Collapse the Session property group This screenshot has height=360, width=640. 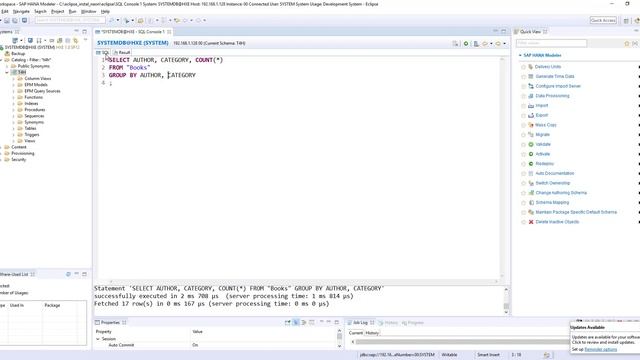(98, 339)
